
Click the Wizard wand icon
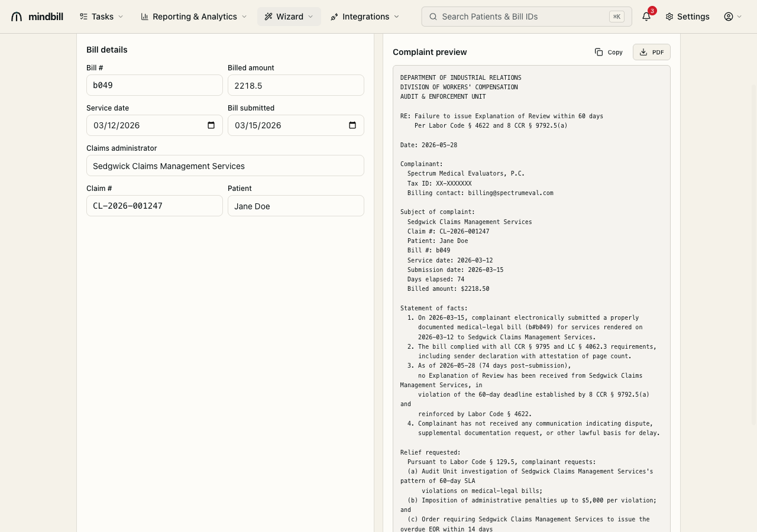point(268,17)
